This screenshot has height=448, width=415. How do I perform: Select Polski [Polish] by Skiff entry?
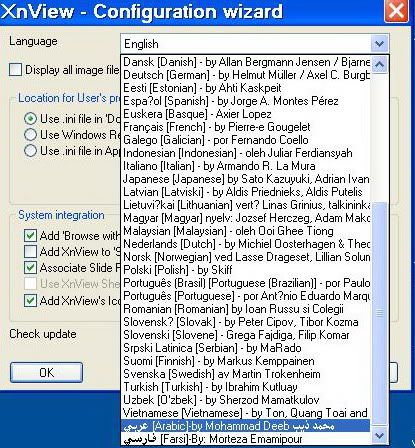click(x=246, y=270)
